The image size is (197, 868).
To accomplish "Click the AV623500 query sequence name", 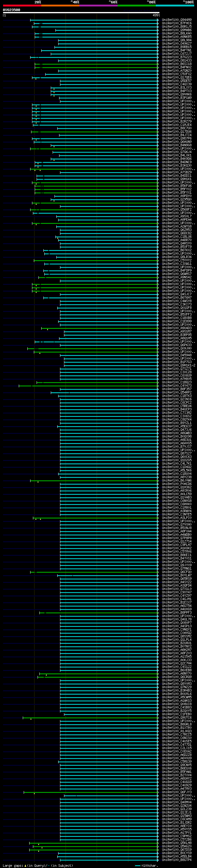I will (x=11, y=10).
